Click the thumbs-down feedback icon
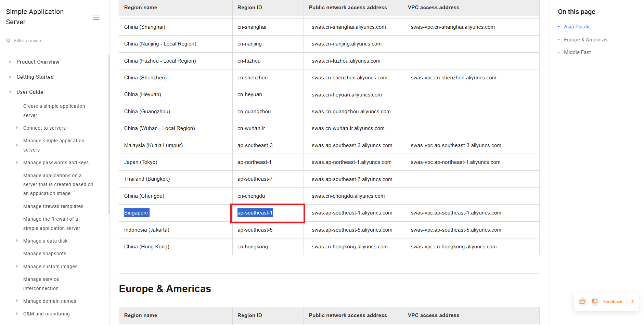The height and width of the screenshot is (325, 644). pos(595,301)
